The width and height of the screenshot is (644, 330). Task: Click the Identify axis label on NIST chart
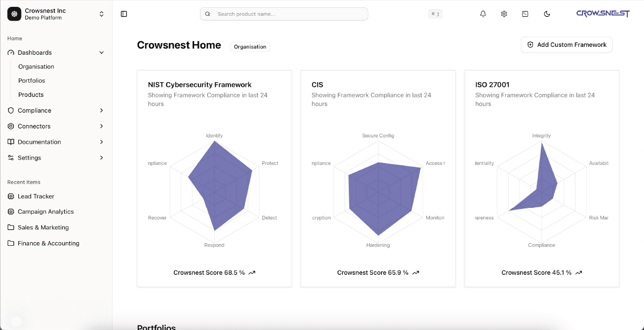pos(214,136)
